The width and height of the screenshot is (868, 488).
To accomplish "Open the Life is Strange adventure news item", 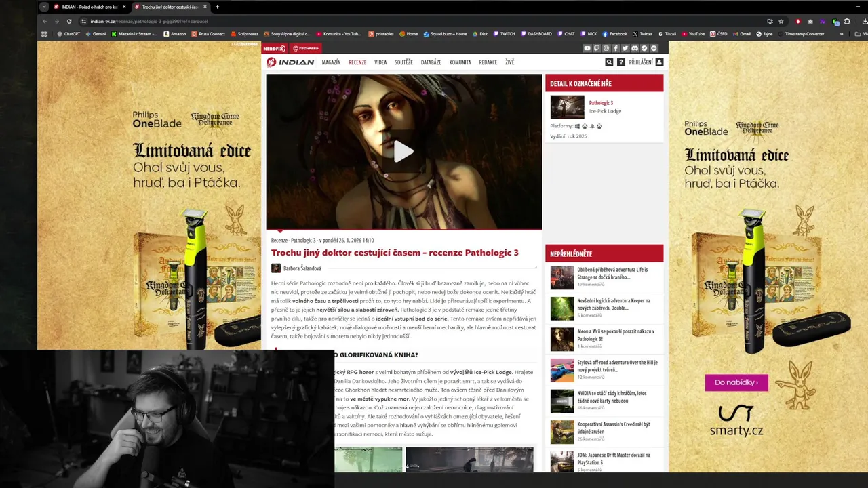I will click(604, 277).
